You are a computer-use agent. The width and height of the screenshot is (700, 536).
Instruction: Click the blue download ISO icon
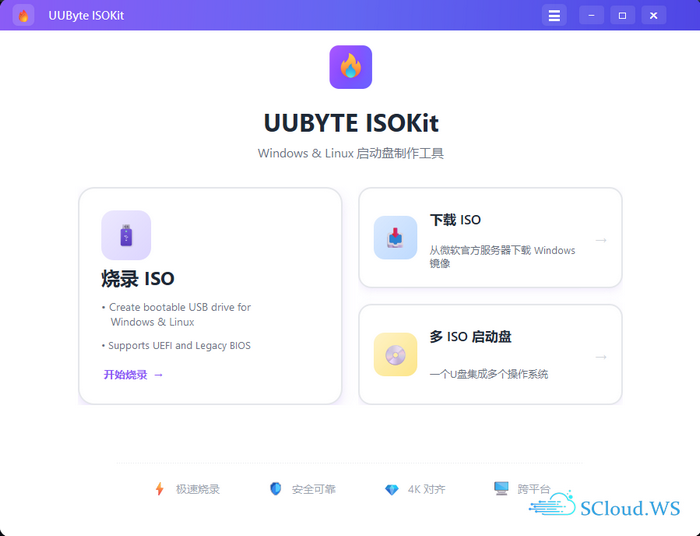click(395, 237)
